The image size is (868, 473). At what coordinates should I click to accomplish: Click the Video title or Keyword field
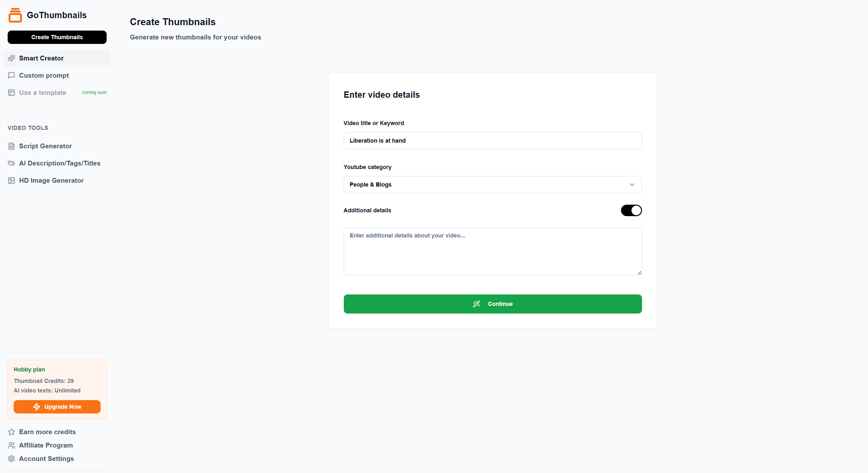[x=493, y=140]
